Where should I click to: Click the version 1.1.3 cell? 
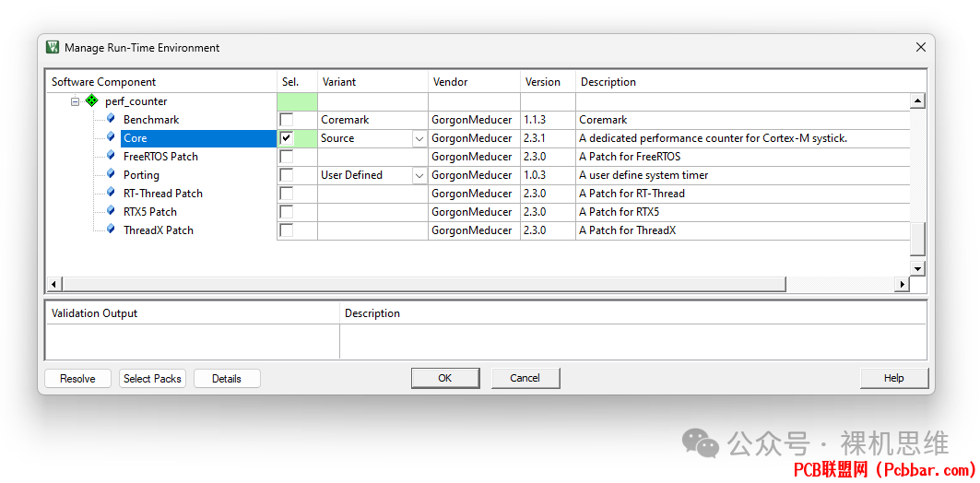tap(549, 119)
